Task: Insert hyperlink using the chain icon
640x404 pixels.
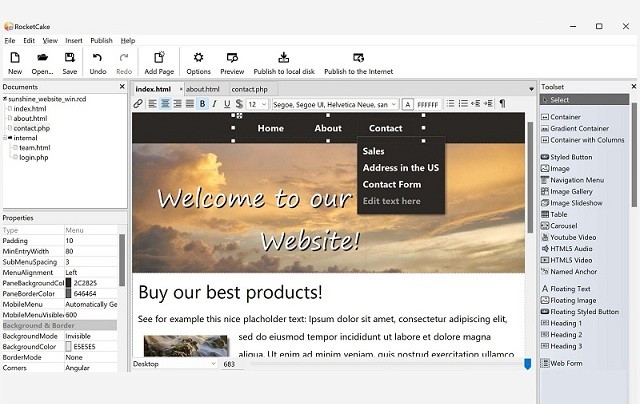Action: pos(139,104)
